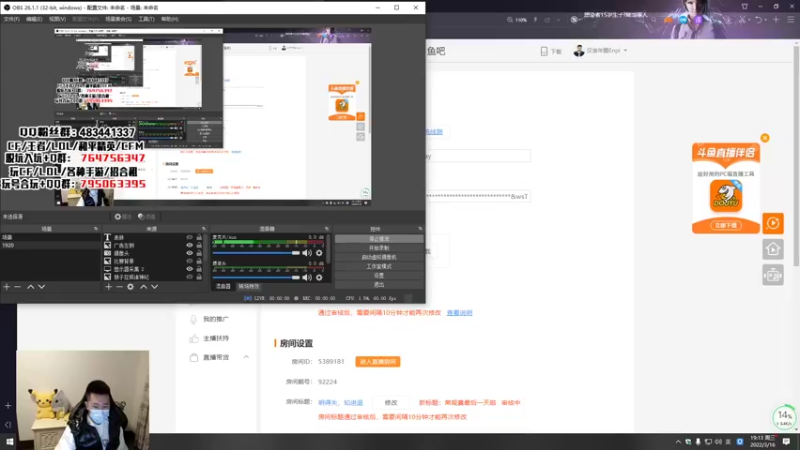Click the download arrow icon in the browser toolbar
Viewport: 800px width, 450px height.
click(x=728, y=20)
